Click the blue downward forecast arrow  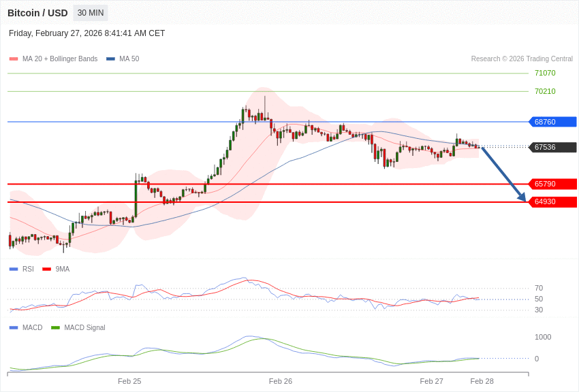point(503,174)
